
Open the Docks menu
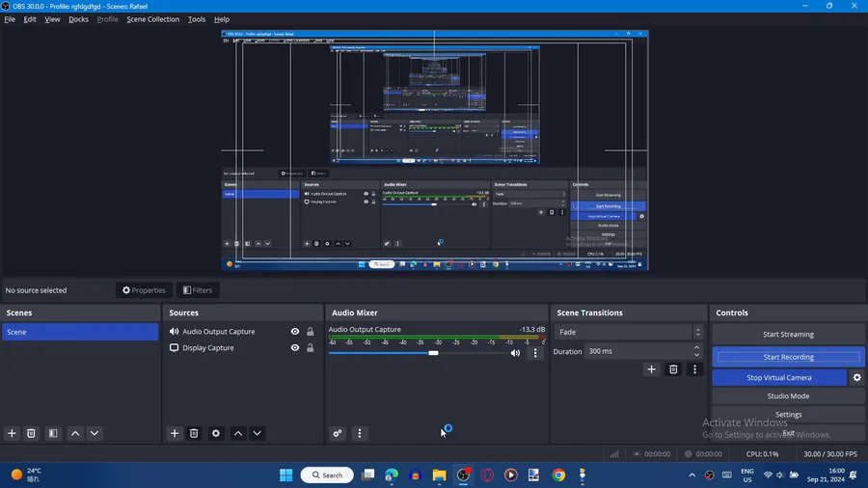[78, 19]
